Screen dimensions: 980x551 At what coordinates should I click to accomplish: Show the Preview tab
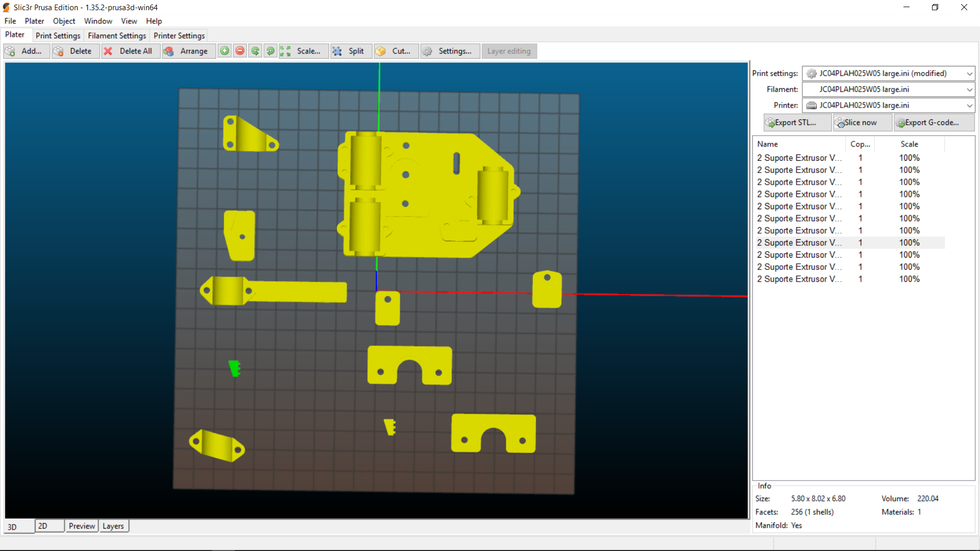coord(82,526)
